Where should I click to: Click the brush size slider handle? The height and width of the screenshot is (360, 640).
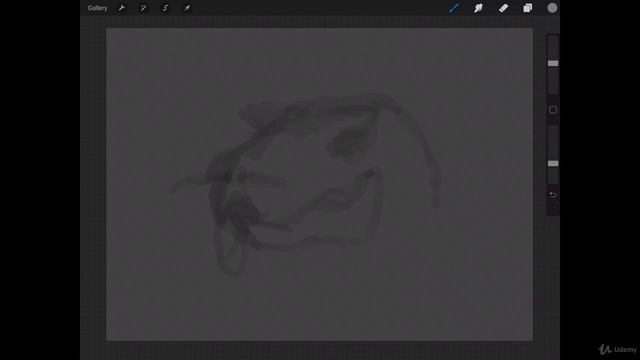553,63
